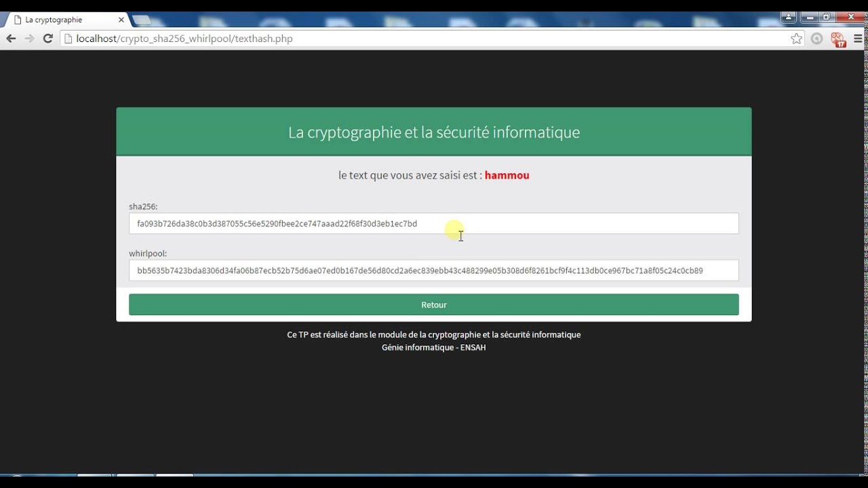
Task: Open the Chrome hamburger menu
Action: click(x=859, y=39)
